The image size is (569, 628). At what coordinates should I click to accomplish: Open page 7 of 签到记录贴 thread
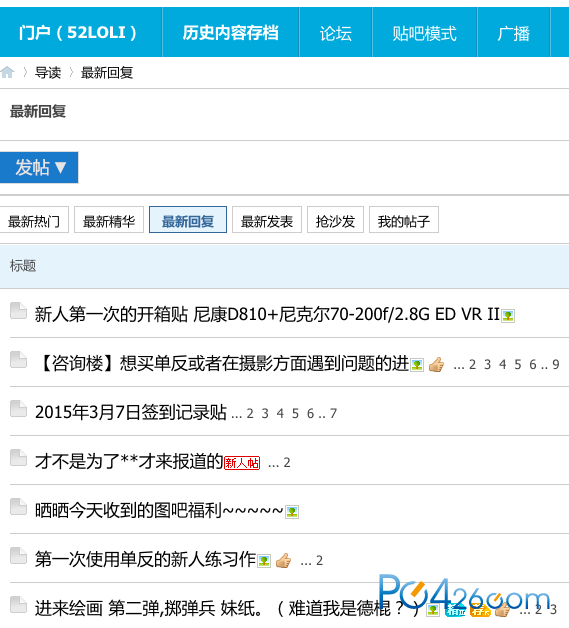click(x=333, y=413)
